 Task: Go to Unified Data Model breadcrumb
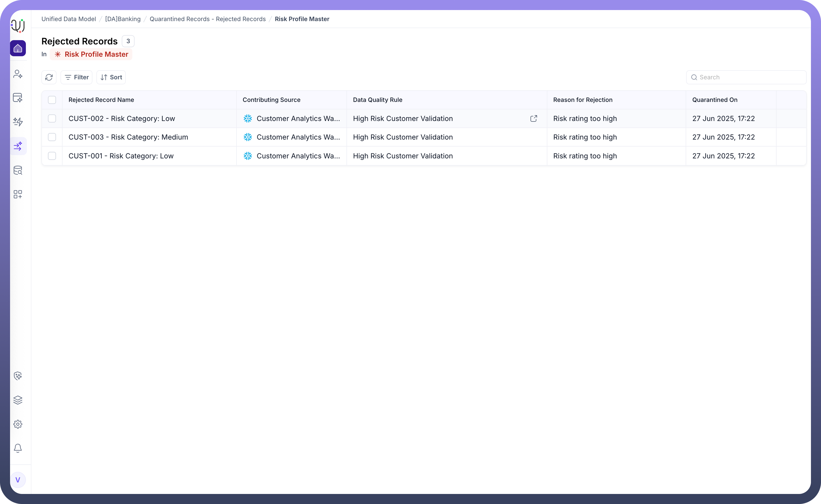(69, 19)
